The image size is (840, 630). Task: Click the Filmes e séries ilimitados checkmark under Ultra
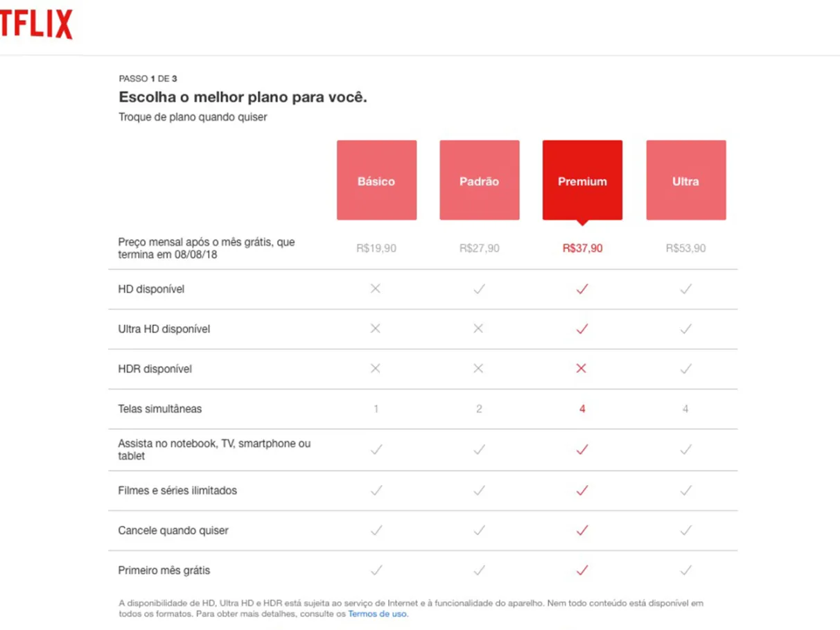tap(685, 490)
